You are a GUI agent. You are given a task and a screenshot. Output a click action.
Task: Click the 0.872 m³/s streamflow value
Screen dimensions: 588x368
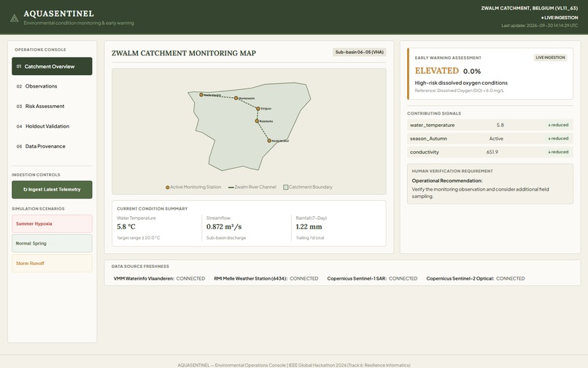(224, 226)
